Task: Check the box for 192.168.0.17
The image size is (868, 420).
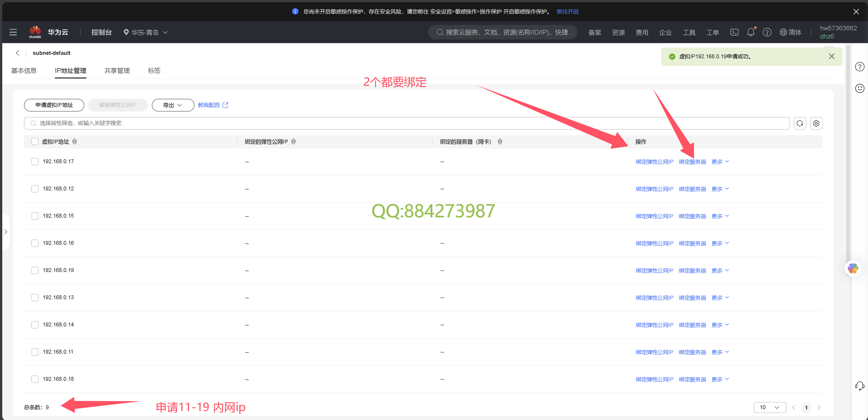Action: click(35, 161)
